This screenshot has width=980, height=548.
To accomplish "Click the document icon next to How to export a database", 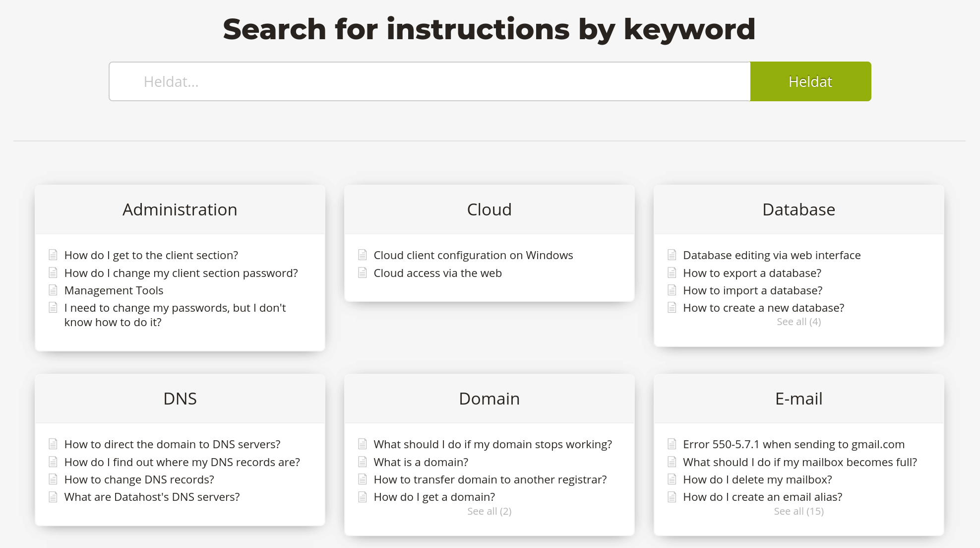I will click(673, 273).
